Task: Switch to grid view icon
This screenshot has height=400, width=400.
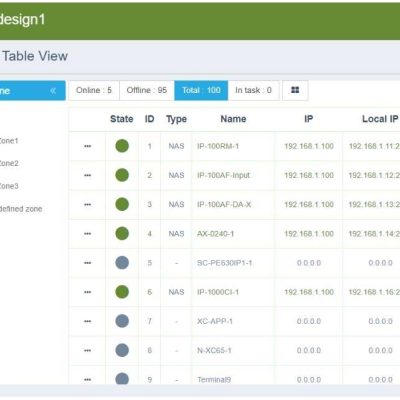Action: 295,90
